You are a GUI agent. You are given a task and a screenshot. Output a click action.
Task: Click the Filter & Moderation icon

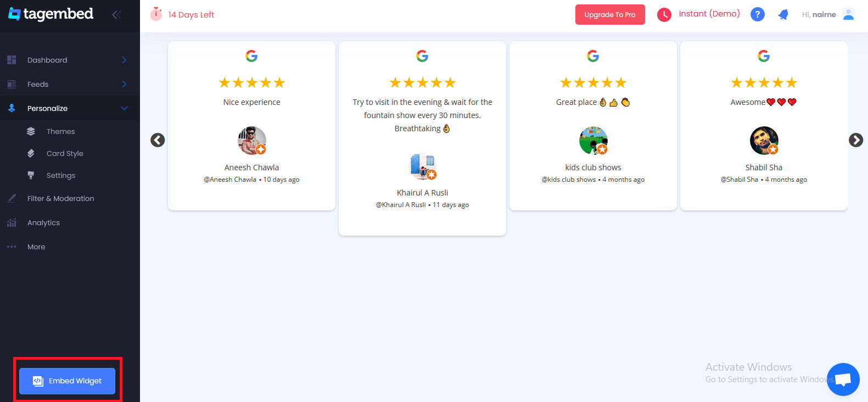12,198
